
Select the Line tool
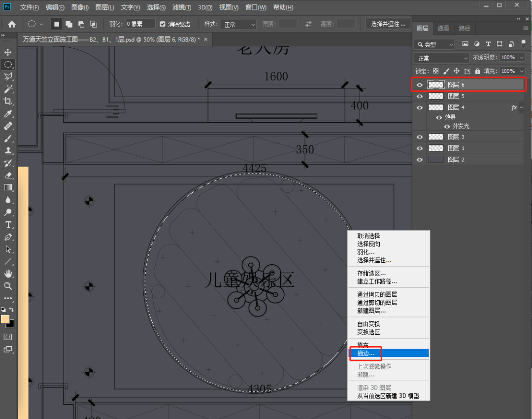pos(8,261)
